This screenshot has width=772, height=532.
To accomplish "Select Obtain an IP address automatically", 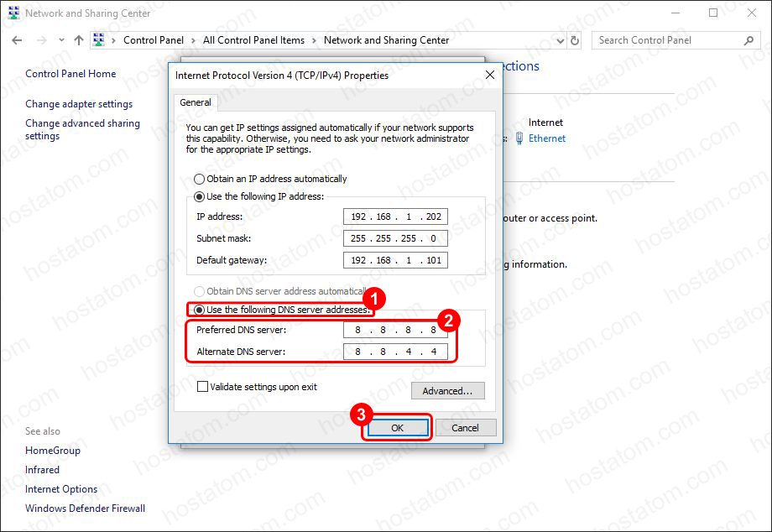I will coord(199,178).
